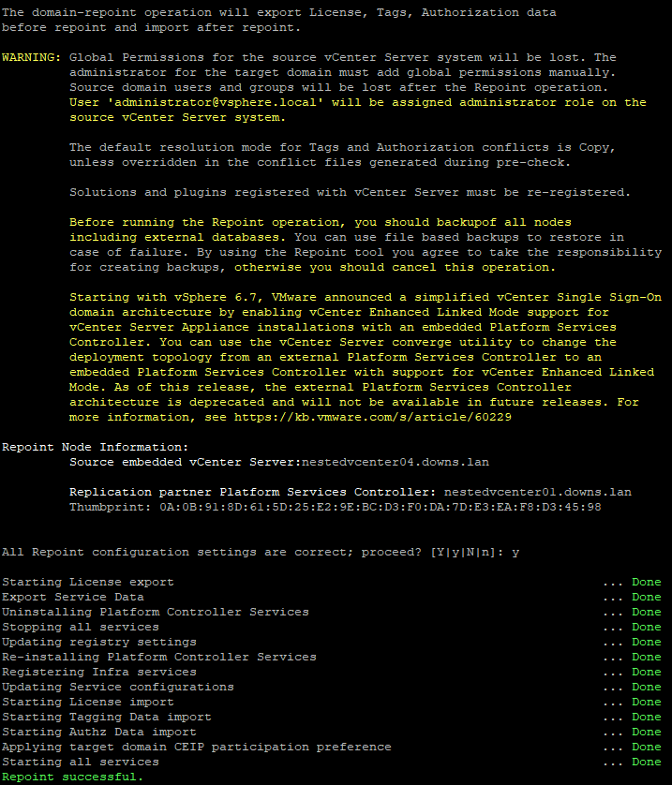Image resolution: width=672 pixels, height=785 pixels.
Task: Click the 'Updating registry settings' line
Action: coord(98,642)
